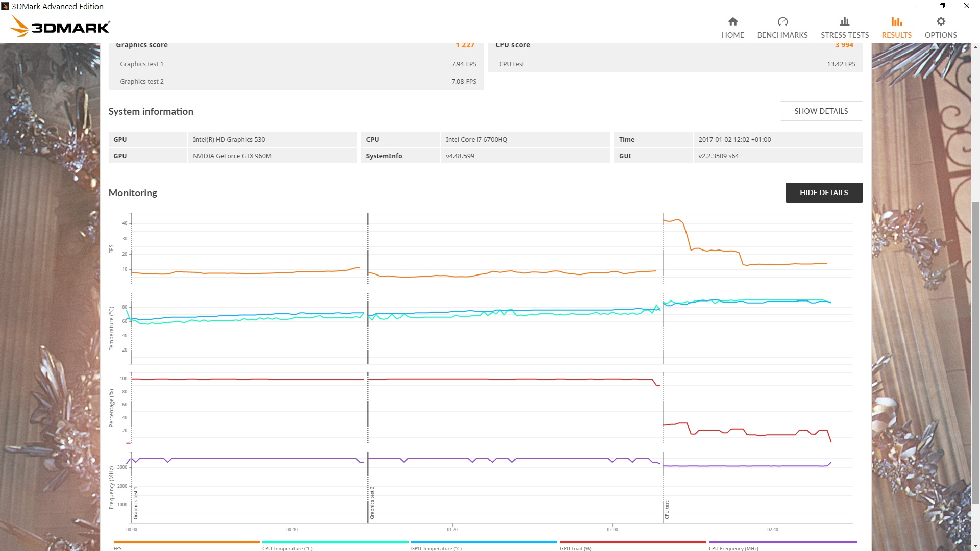Click the CPU test timeline marker
This screenshot has width=980, height=551.
667,510
